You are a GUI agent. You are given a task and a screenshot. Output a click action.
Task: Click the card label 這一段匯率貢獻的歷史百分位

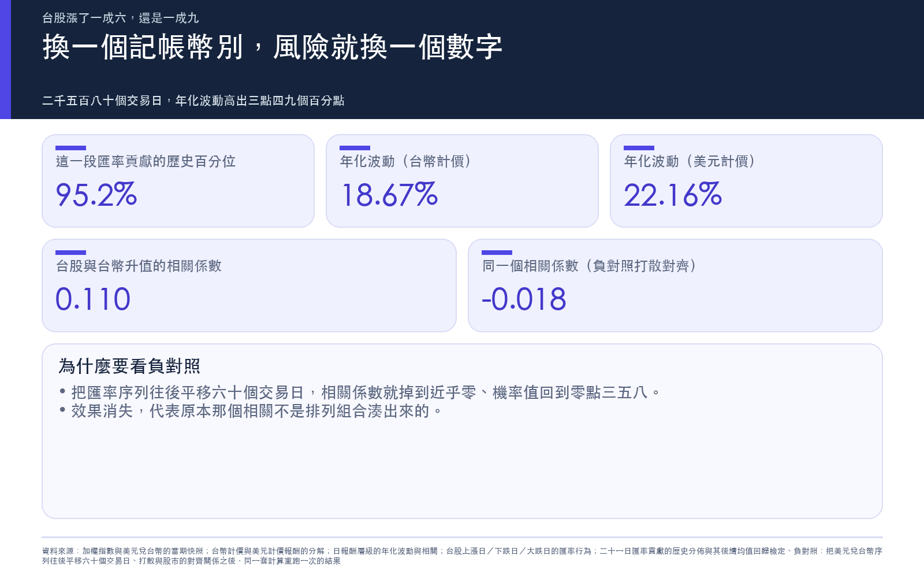pos(146,161)
